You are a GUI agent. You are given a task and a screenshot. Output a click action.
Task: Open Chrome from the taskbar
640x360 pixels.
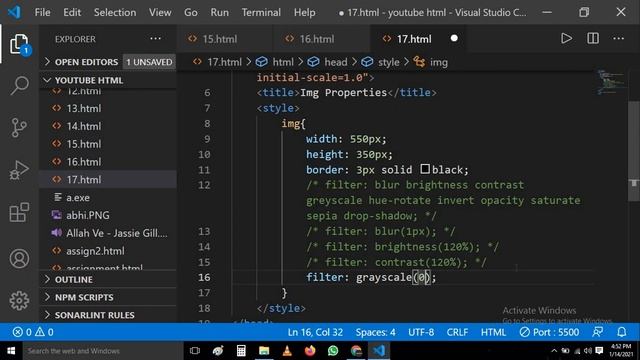tap(356, 351)
